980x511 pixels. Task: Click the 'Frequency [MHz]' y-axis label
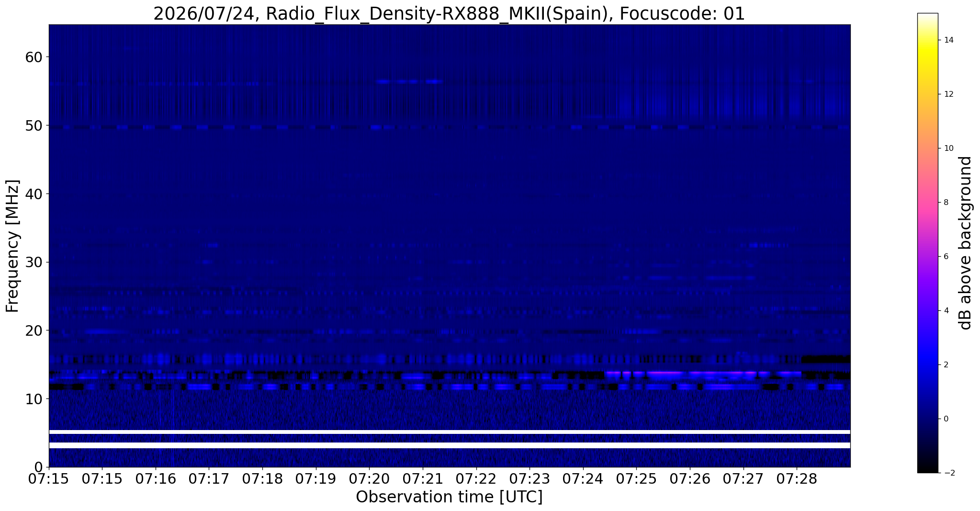pos(12,246)
